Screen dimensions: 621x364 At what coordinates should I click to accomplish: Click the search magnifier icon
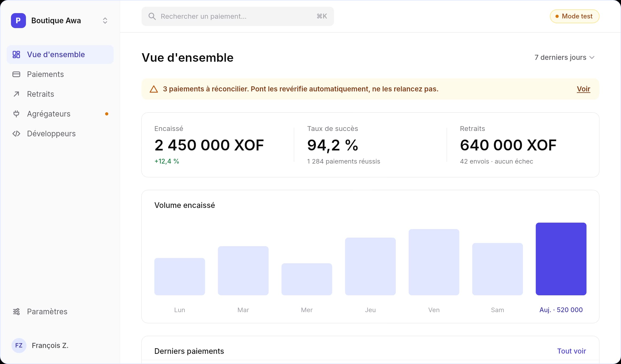tap(152, 16)
